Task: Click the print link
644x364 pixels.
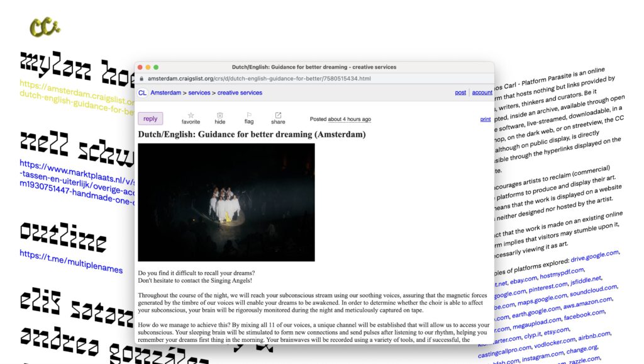Action: (x=486, y=119)
